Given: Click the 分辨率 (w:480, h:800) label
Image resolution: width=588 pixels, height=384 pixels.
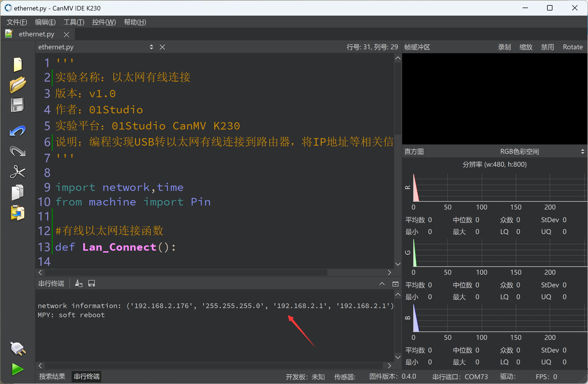Looking at the screenshot, I should pyautogui.click(x=495, y=164).
